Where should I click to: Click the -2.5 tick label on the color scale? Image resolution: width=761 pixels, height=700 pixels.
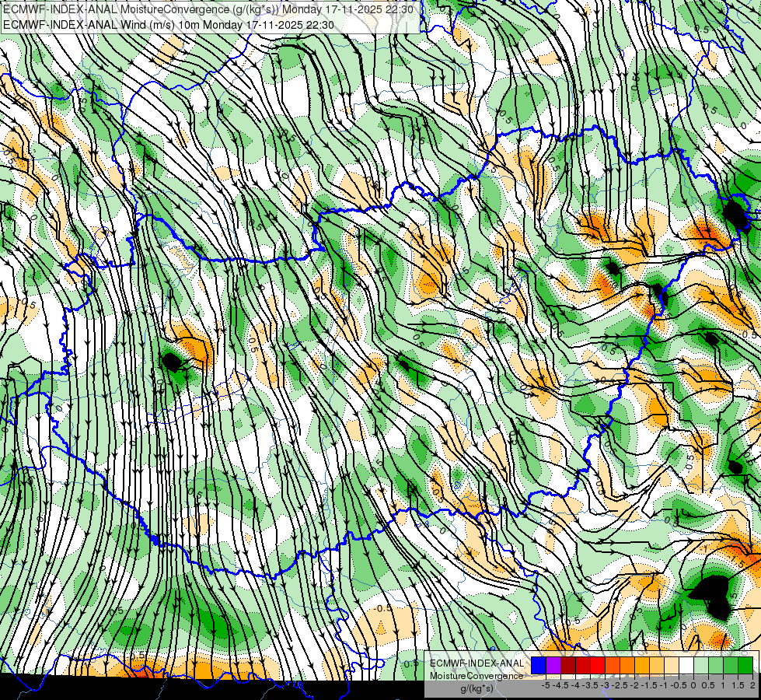point(620,685)
